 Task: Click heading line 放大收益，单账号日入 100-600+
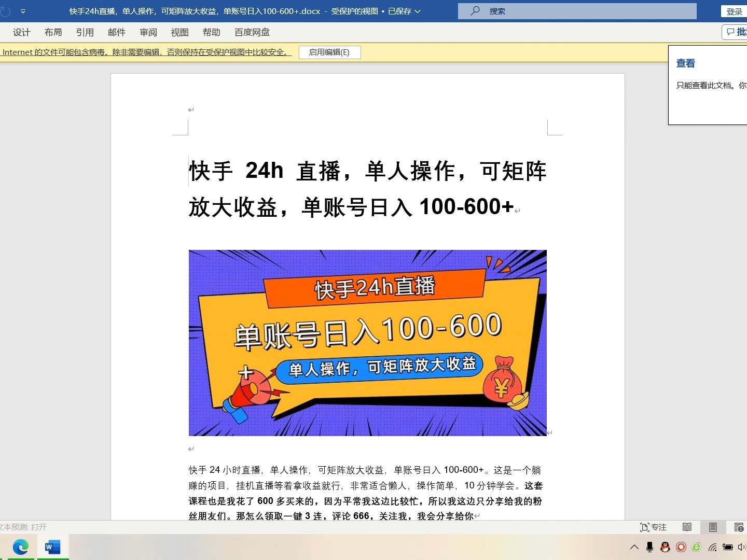(x=351, y=207)
